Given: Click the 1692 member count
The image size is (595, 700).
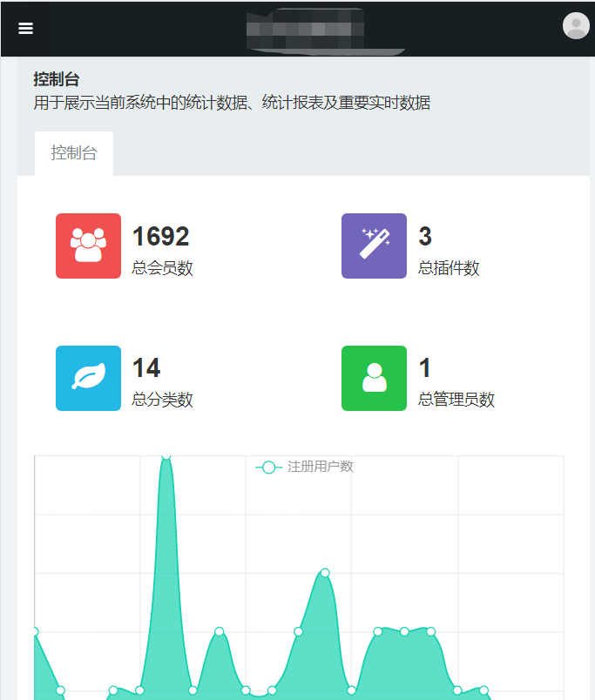Looking at the screenshot, I should pos(160,236).
